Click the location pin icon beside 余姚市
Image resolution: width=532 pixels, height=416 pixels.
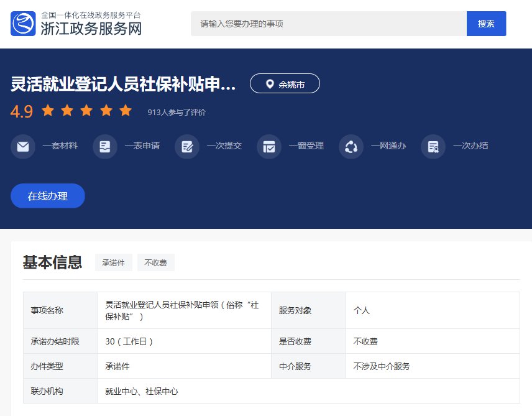click(270, 84)
